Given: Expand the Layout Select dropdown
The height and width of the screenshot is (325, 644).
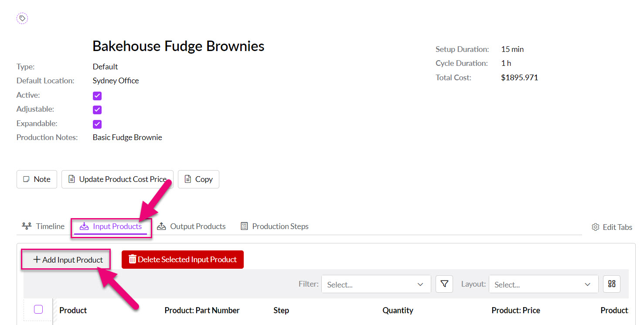Looking at the screenshot, I should click(x=544, y=284).
